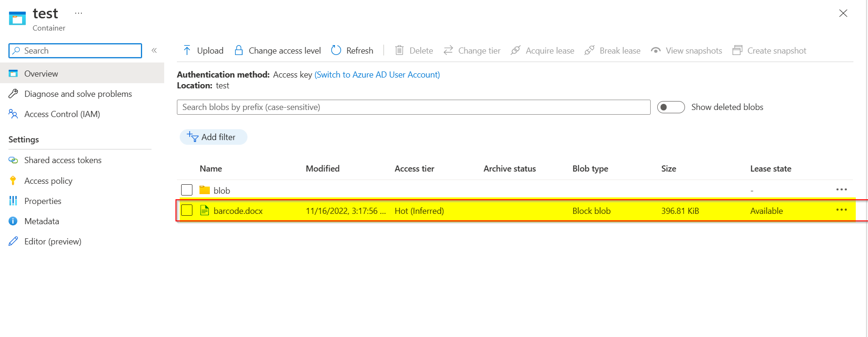Click the Acquire lease icon
Image resolution: width=868 pixels, height=337 pixels.
516,50
